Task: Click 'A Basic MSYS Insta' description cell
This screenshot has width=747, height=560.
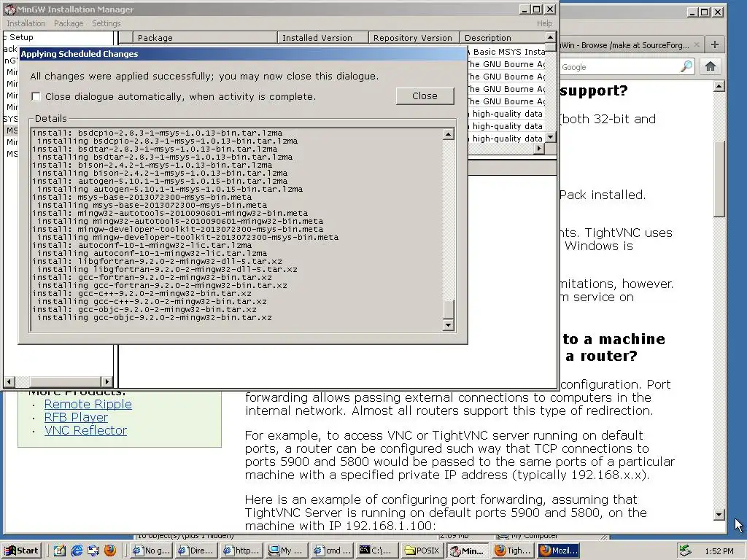Action: point(506,52)
